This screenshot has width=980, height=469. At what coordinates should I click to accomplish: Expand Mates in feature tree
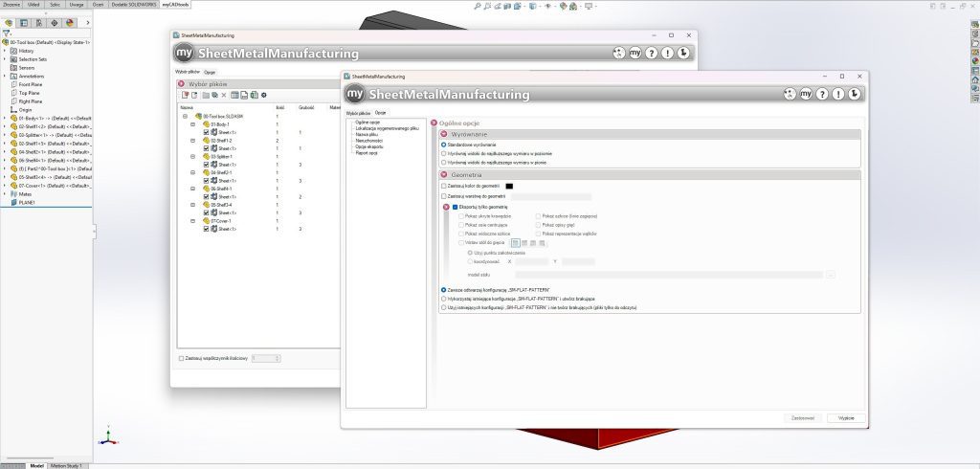[x=5, y=194]
